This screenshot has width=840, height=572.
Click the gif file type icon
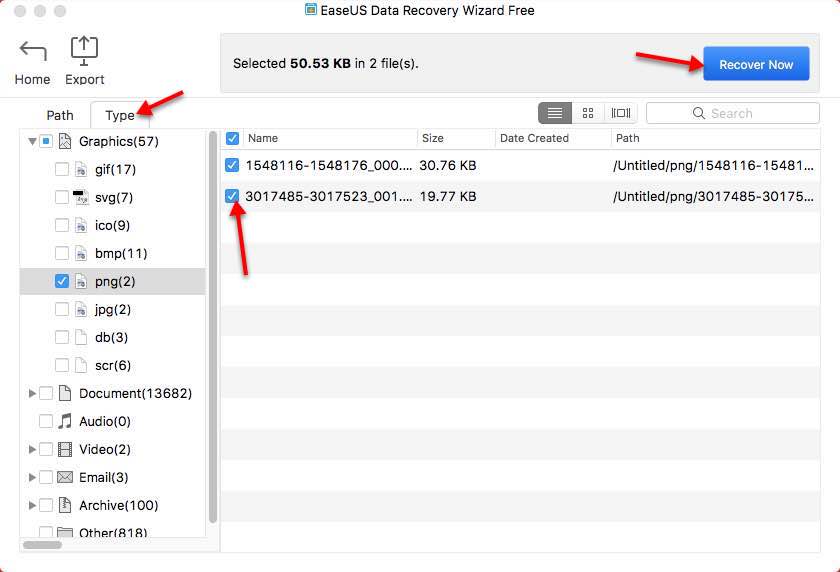(81, 170)
